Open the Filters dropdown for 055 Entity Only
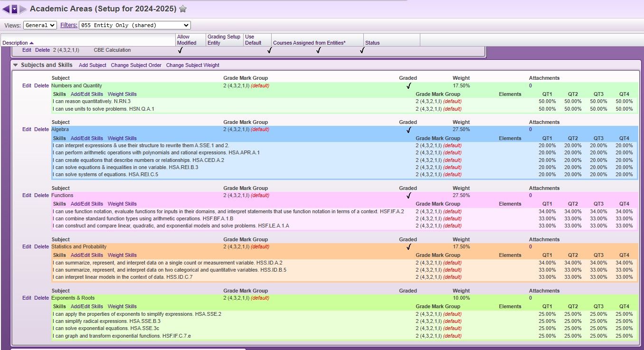This screenshot has height=350, width=644. [134, 25]
